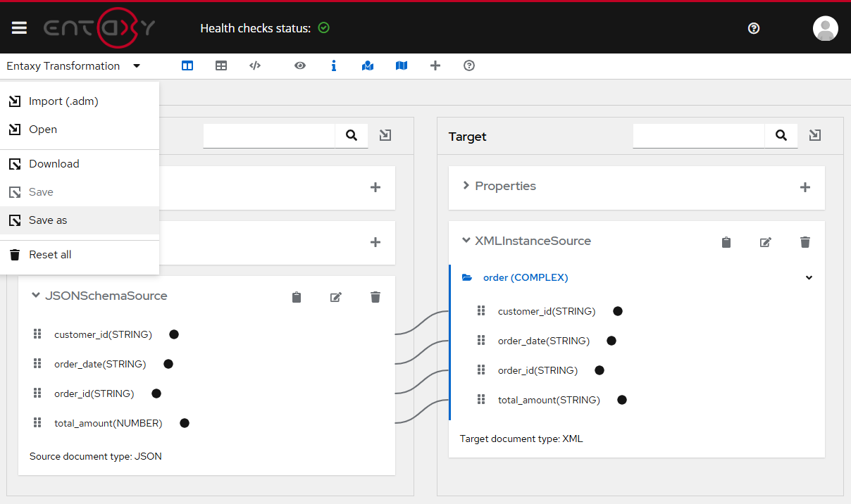
Task: Choose Save as from the menu
Action: (48, 220)
